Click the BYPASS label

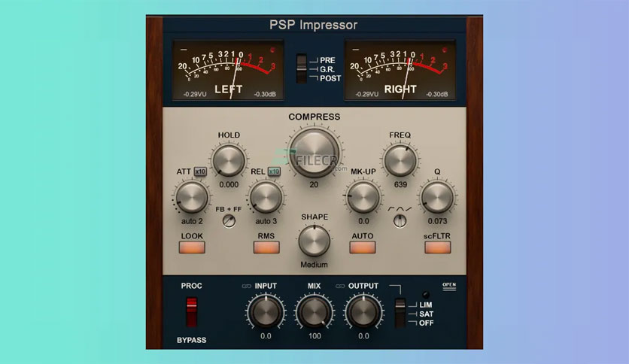pyautogui.click(x=191, y=341)
